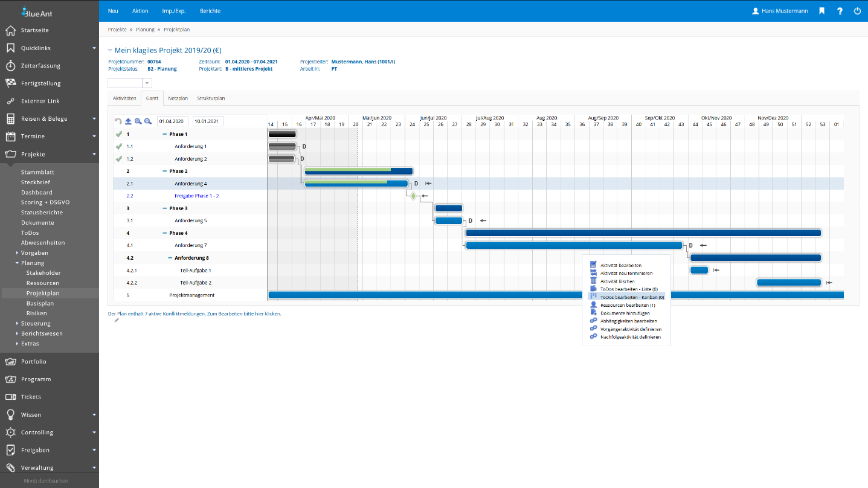Click the Teil-Aufgabe 1 Gantt bar

[x=699, y=270]
